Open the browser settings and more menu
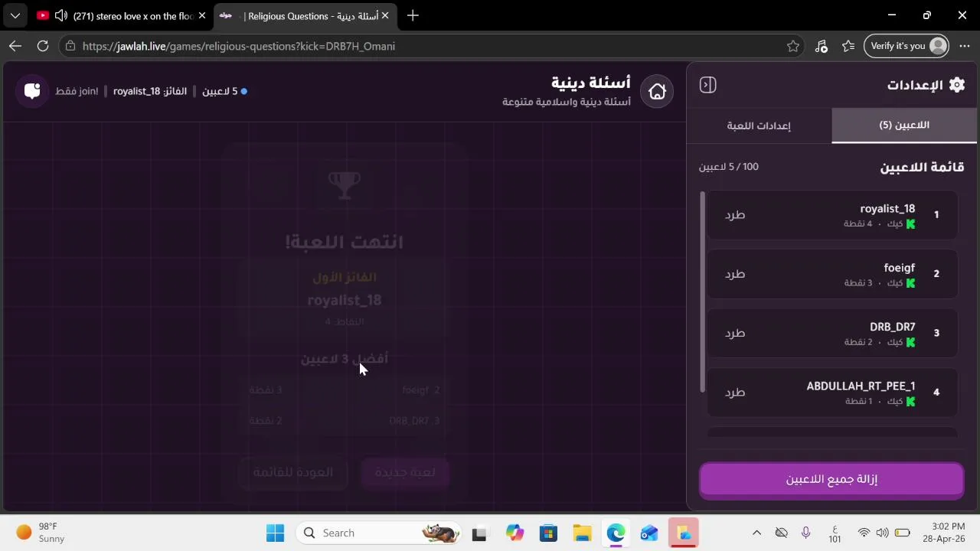 tap(965, 46)
